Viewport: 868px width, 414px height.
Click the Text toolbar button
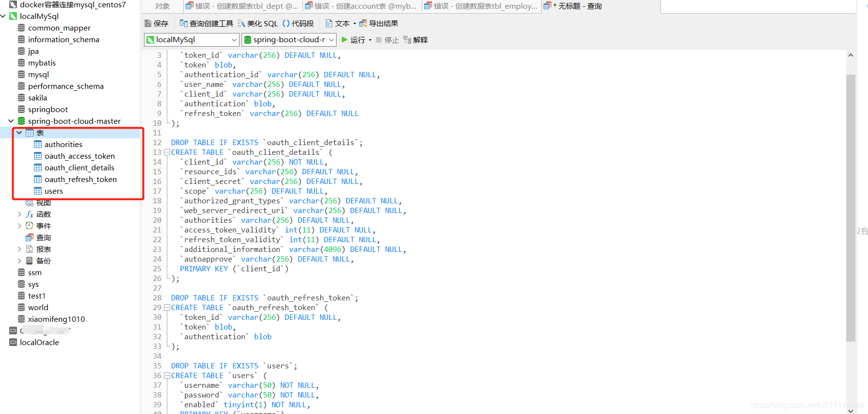coord(338,23)
